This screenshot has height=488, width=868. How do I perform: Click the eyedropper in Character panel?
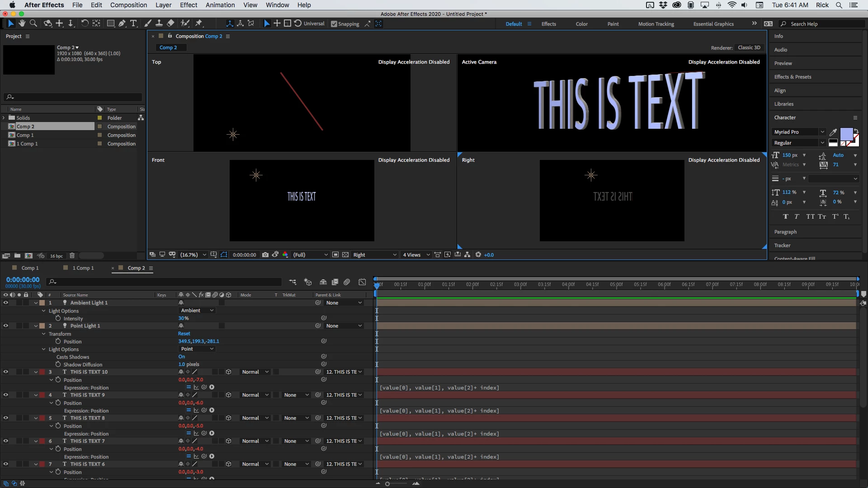833,132
